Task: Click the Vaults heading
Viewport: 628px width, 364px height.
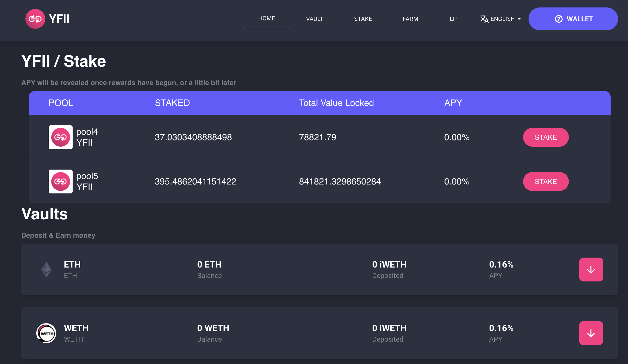Action: coord(45,214)
